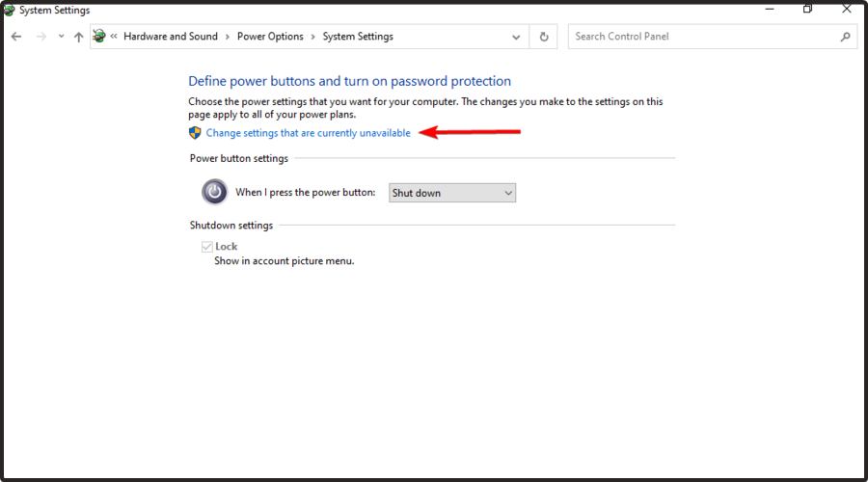This screenshot has width=868, height=482.
Task: Click the double chevron before Hardware and Sound
Action: click(x=114, y=37)
